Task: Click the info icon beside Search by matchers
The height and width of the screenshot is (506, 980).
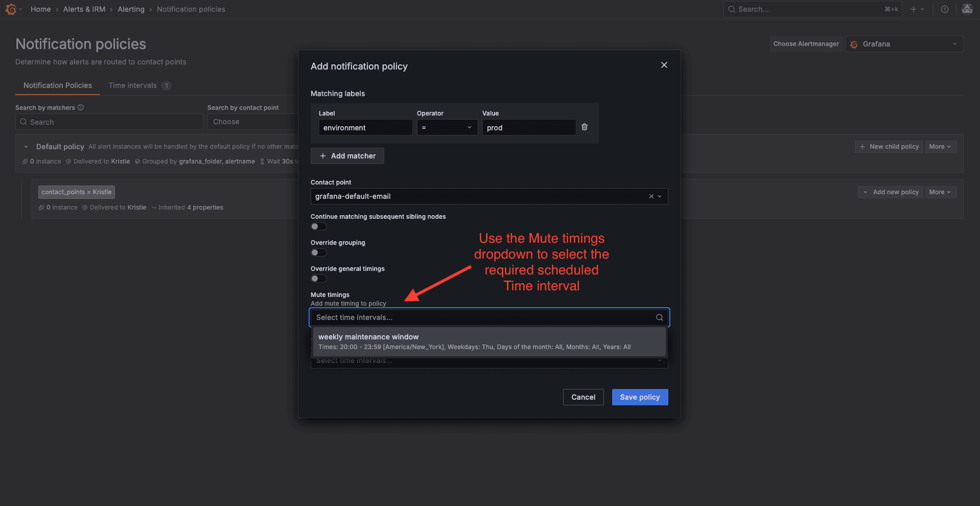Action: click(x=80, y=107)
